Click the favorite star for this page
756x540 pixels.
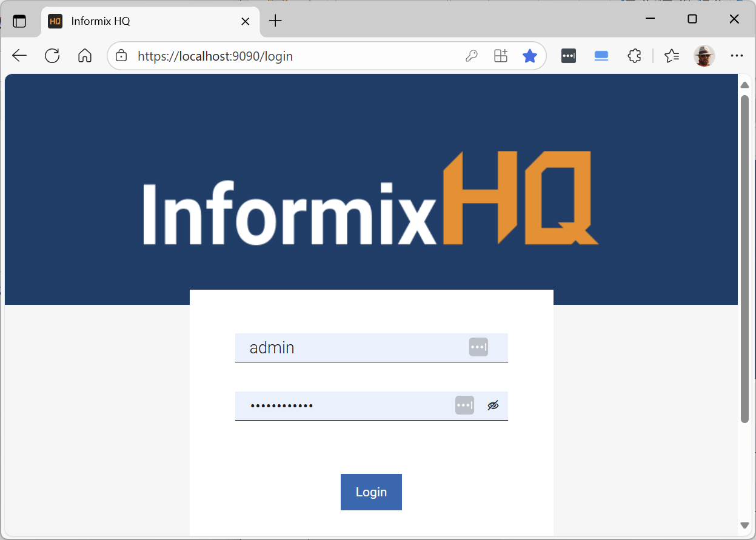coord(530,56)
